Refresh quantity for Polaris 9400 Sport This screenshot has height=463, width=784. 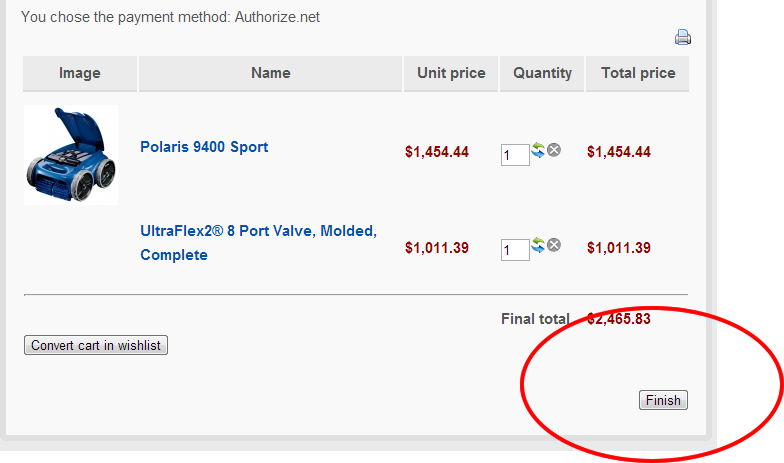[538, 150]
